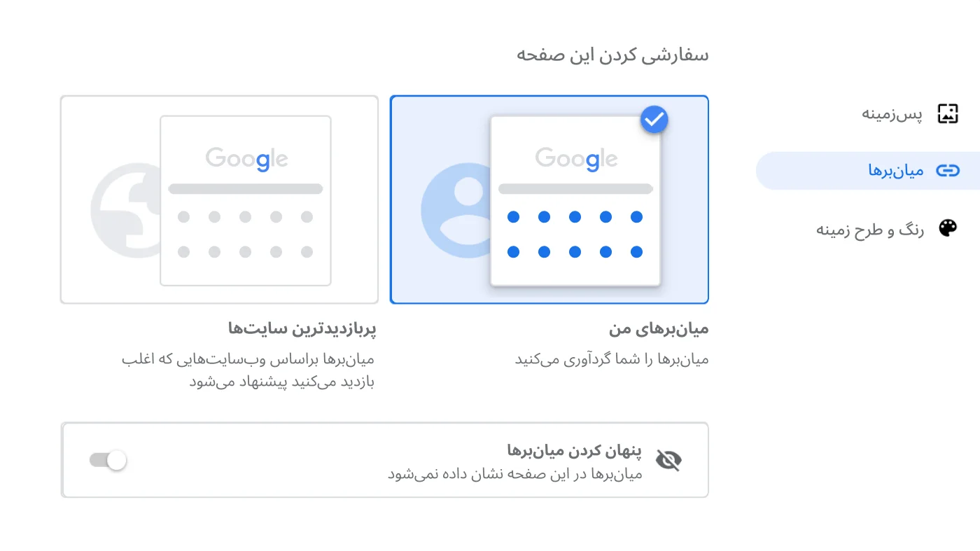Open the color palette icon for رنگ و طرح زمینه

[948, 228]
